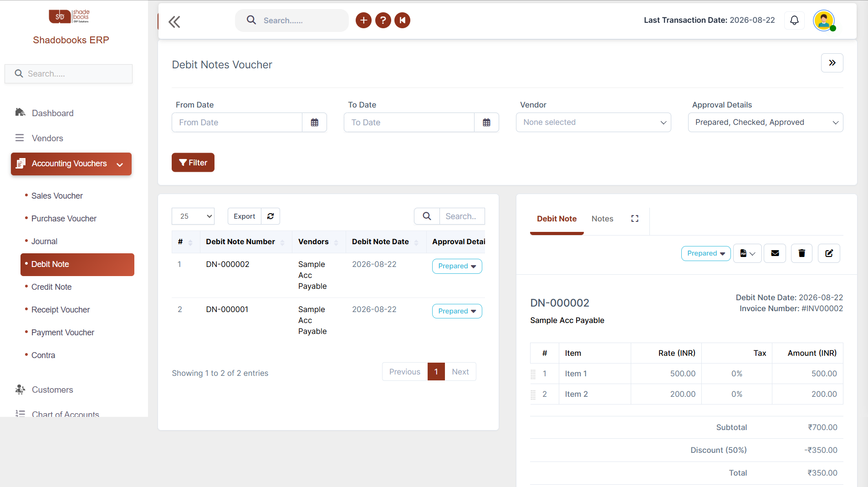868x487 pixels.
Task: Collapse sidebar with double-left chevron icon
Action: 174,21
